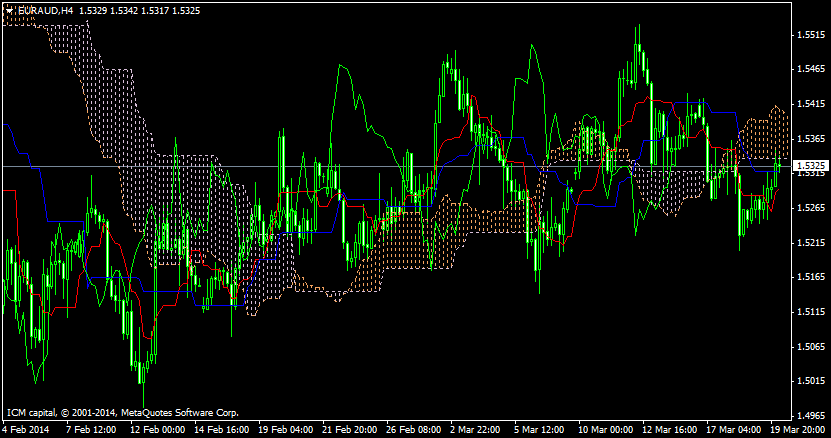This screenshot has width=831, height=438.
Task: Click the 12 Mar 16:00 time label
Action: 669,430
